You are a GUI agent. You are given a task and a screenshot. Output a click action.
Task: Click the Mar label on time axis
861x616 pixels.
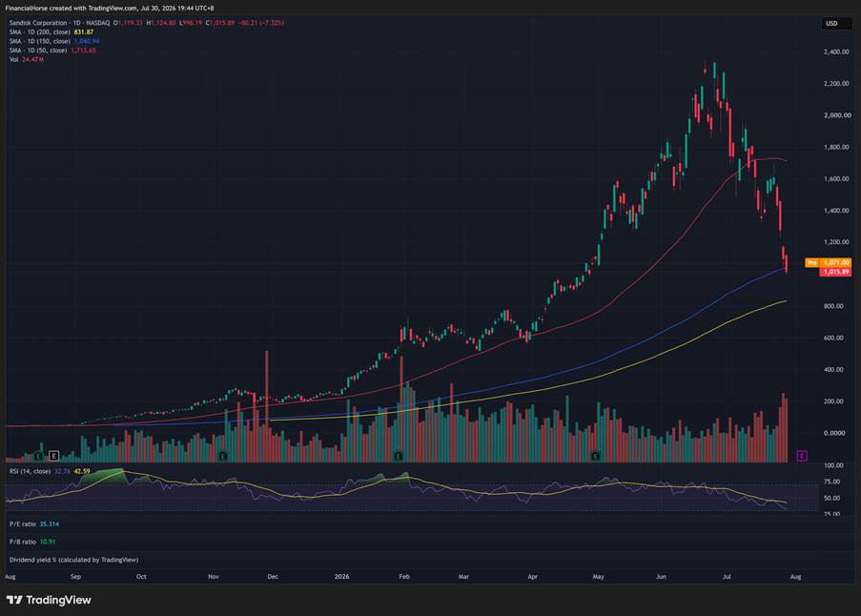pyautogui.click(x=463, y=577)
